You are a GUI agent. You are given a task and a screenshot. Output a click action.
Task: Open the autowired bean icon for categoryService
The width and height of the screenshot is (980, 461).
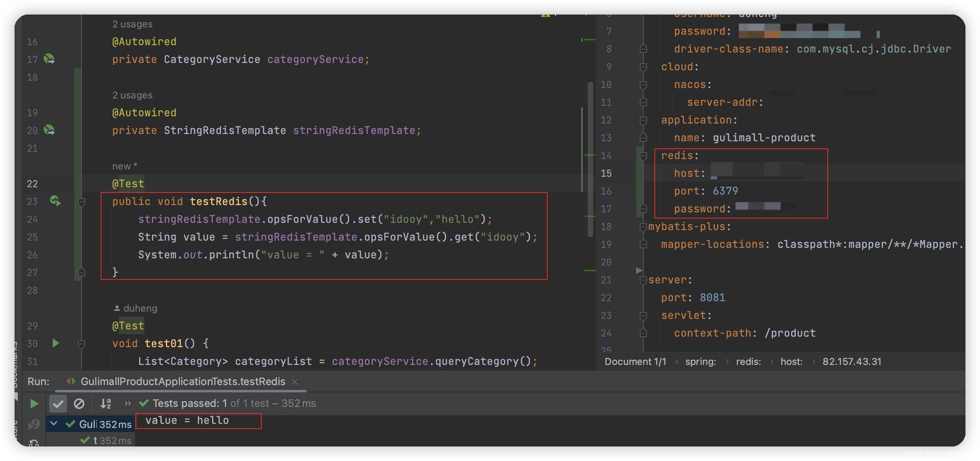pyautogui.click(x=49, y=59)
